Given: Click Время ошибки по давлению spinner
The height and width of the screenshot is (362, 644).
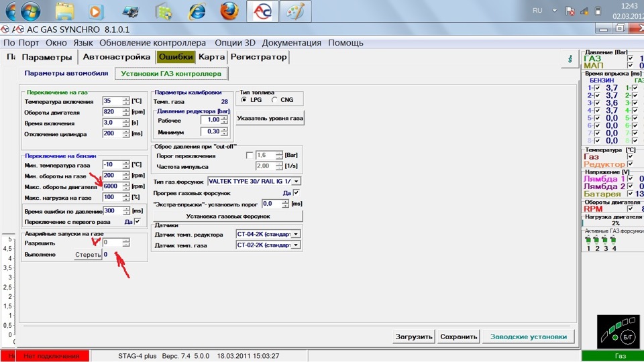Looking at the screenshot, I should point(126,211).
